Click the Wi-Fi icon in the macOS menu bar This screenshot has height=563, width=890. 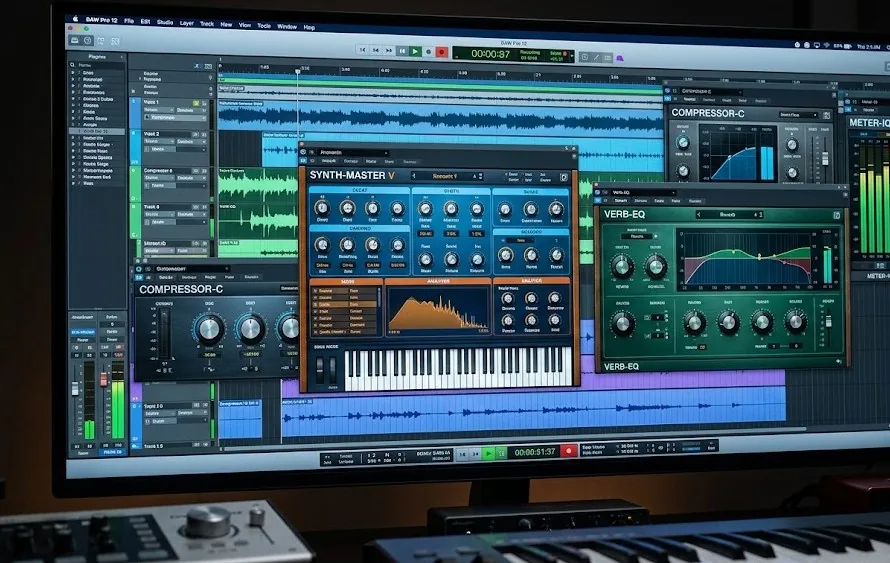(827, 45)
